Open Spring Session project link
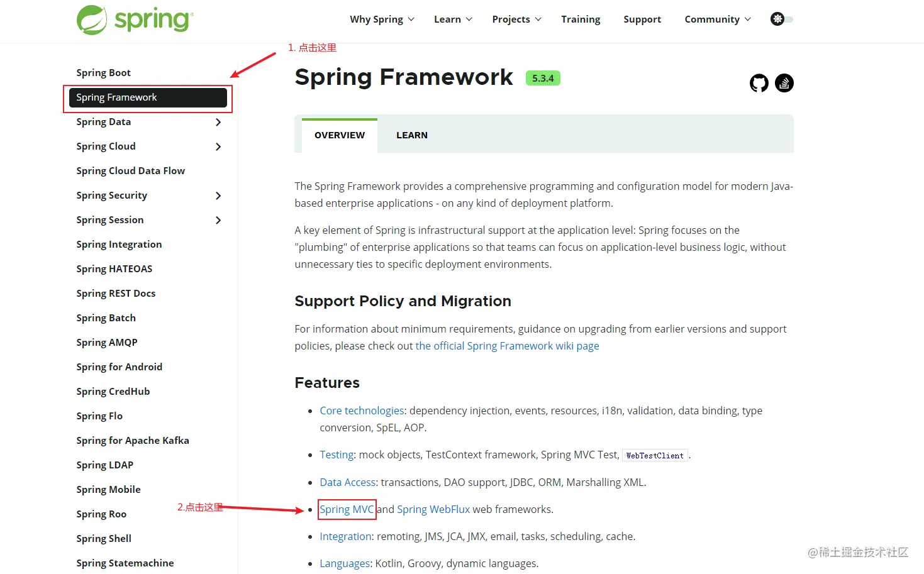 [x=110, y=220]
